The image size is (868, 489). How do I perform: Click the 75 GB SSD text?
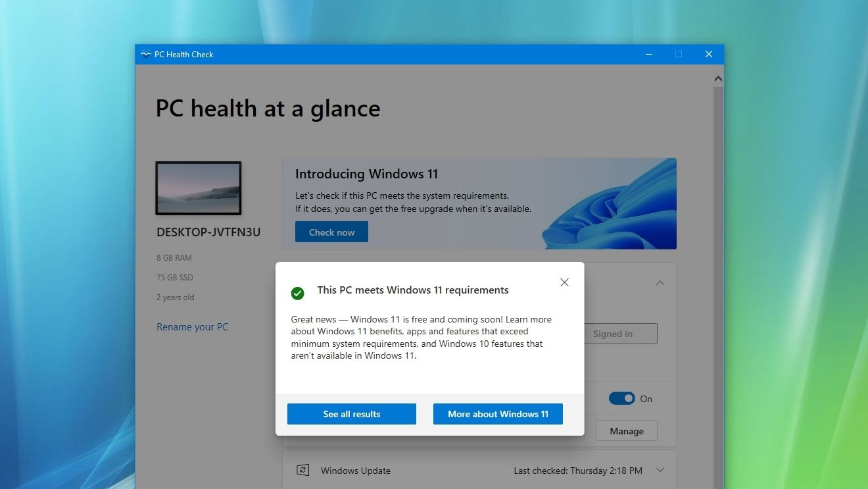(x=175, y=278)
